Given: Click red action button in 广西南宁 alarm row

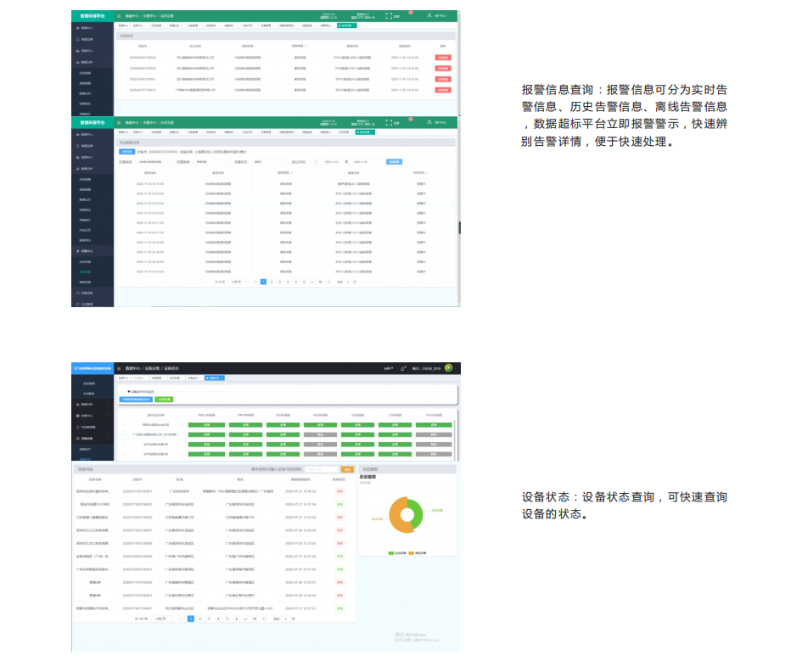Looking at the screenshot, I should point(443,90).
